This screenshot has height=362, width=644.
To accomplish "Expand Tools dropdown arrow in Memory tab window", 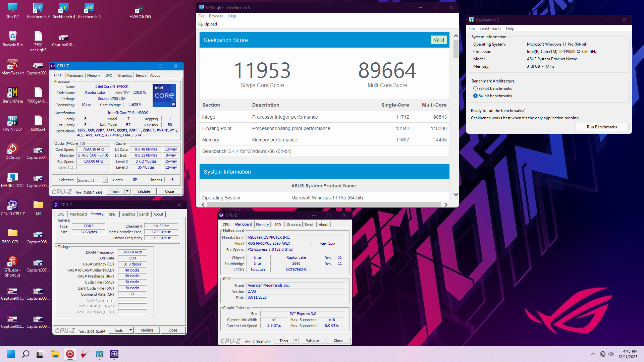I will (x=130, y=330).
